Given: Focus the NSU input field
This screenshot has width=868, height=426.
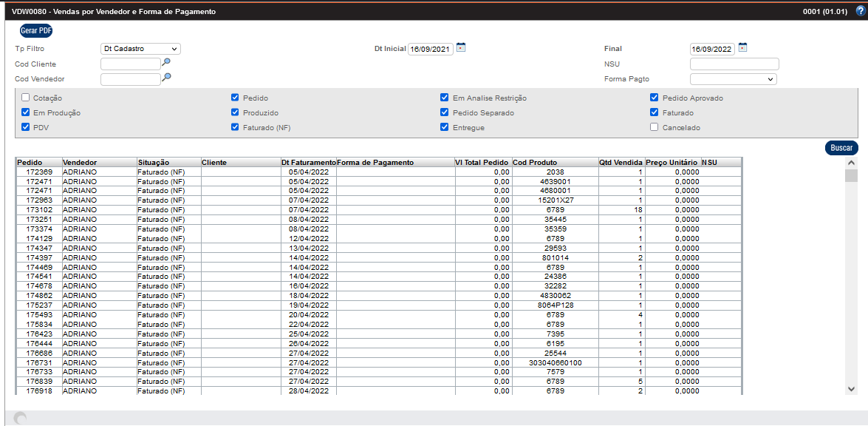Looking at the screenshot, I should (734, 64).
